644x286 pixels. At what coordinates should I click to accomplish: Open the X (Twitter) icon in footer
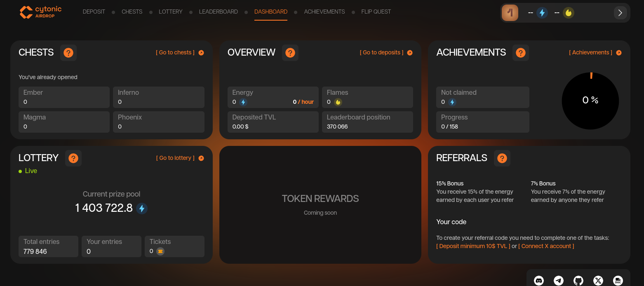click(x=598, y=281)
